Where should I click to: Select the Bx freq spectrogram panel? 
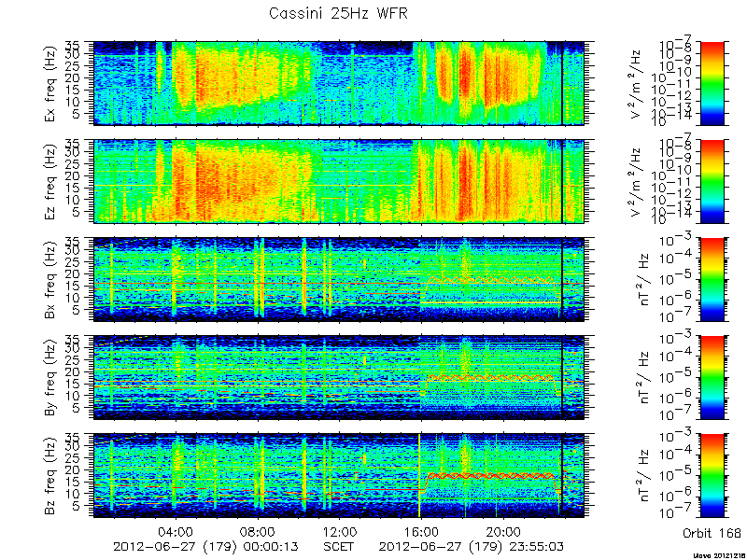(339, 279)
